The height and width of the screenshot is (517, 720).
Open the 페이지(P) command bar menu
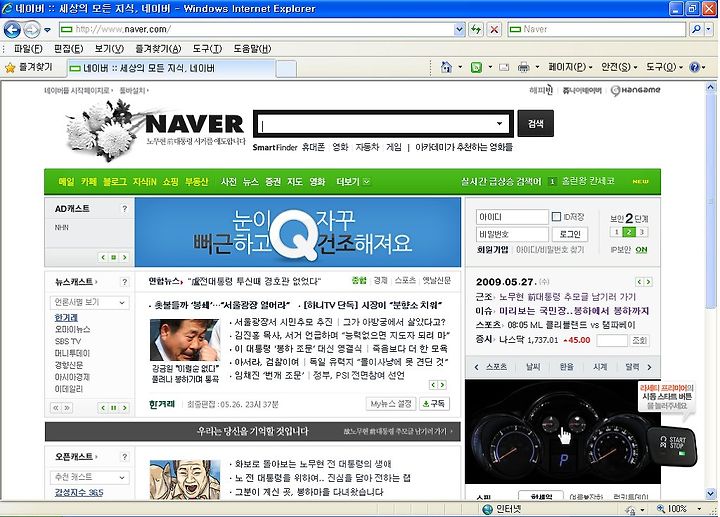click(570, 67)
